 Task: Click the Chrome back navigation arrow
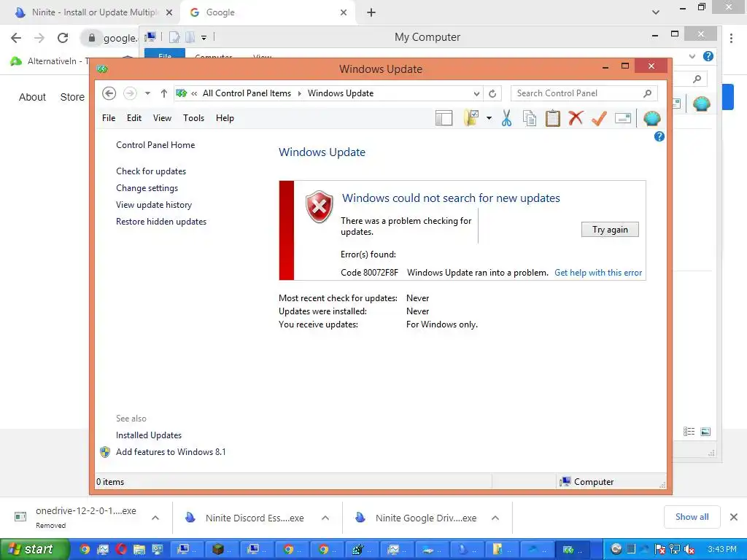[x=16, y=38]
